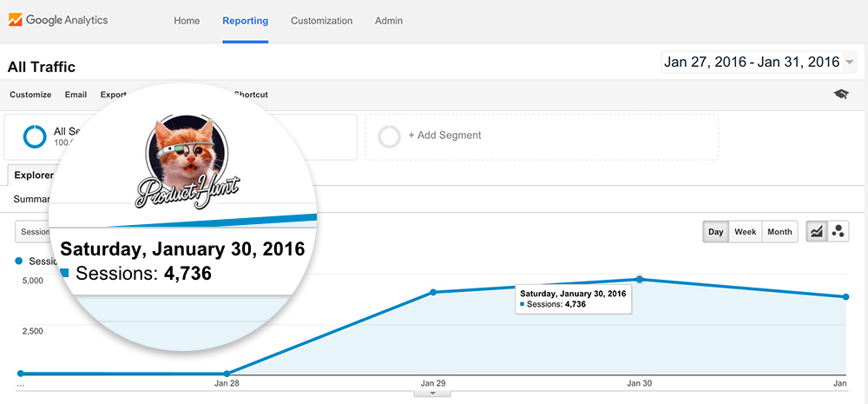
Task: Open the Sessions metric dropdown
Action: 33,232
